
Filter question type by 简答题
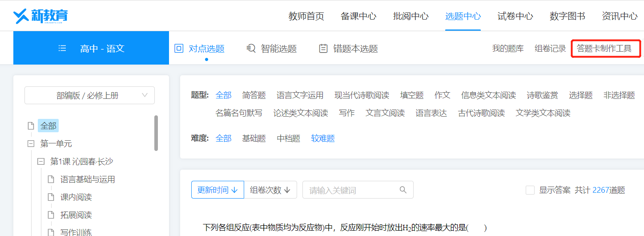254,95
